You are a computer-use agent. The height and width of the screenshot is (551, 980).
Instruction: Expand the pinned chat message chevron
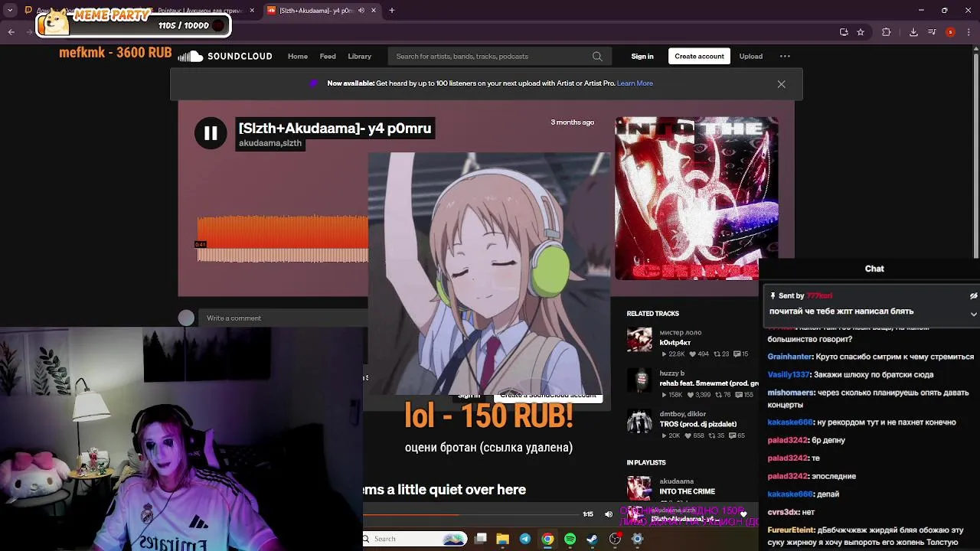tap(973, 314)
